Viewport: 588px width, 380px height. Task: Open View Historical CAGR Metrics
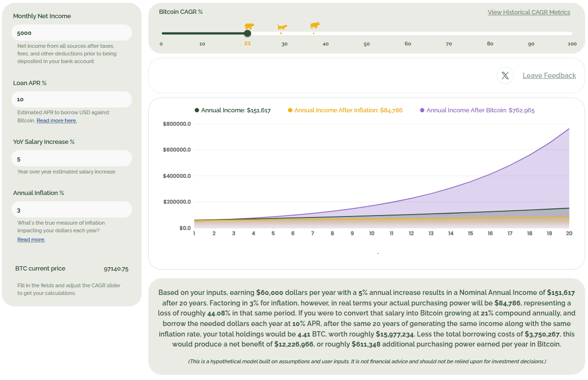pyautogui.click(x=529, y=12)
